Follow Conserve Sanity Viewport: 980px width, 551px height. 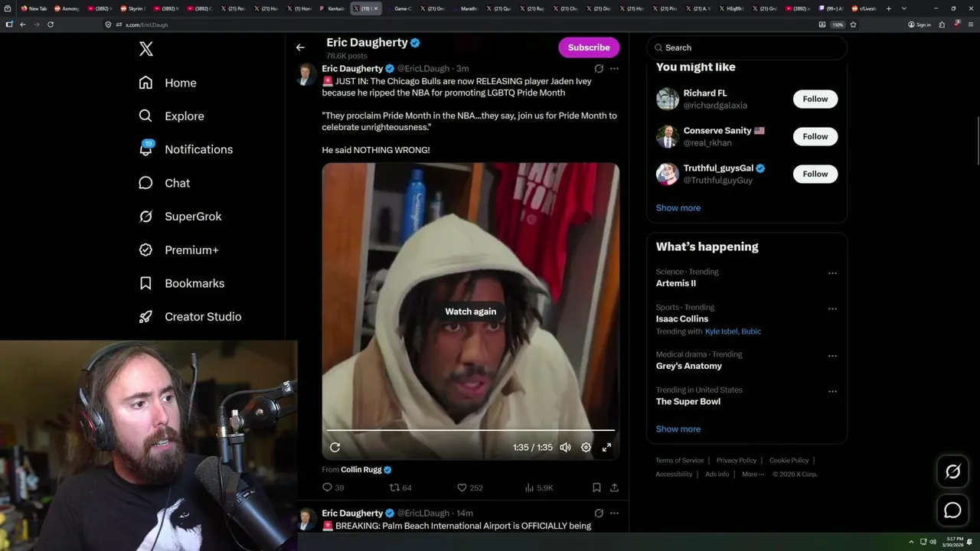815,136
